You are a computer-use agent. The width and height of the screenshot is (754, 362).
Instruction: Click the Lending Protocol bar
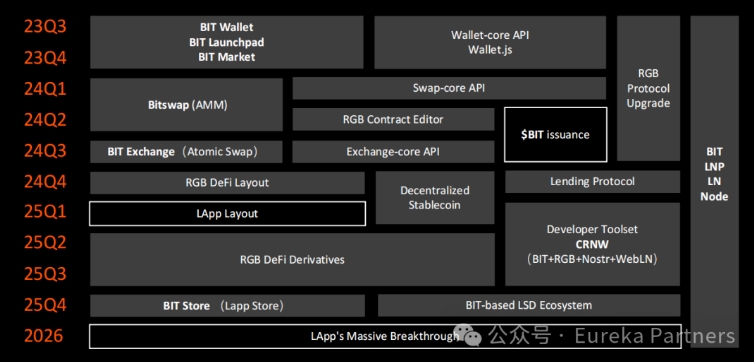(592, 182)
